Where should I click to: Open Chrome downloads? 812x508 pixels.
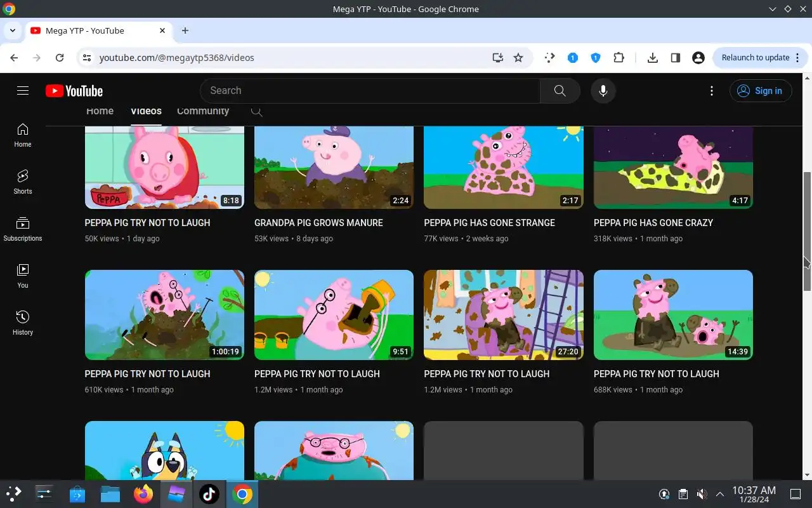(652, 58)
